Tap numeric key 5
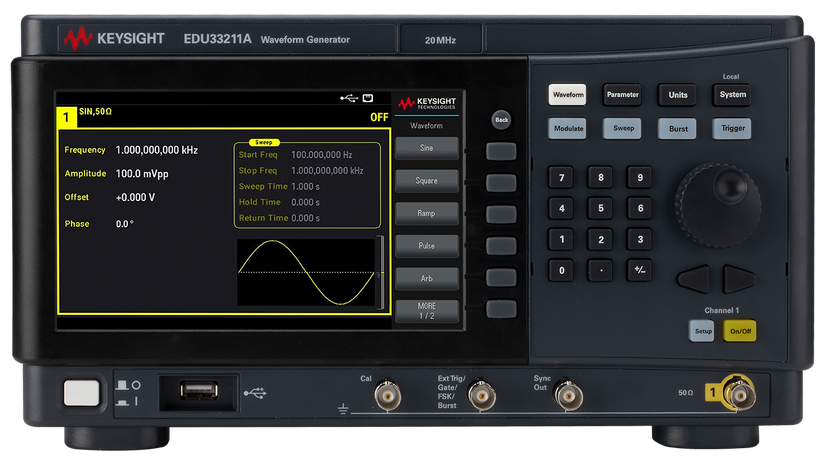832x463 pixels. pyautogui.click(x=601, y=208)
